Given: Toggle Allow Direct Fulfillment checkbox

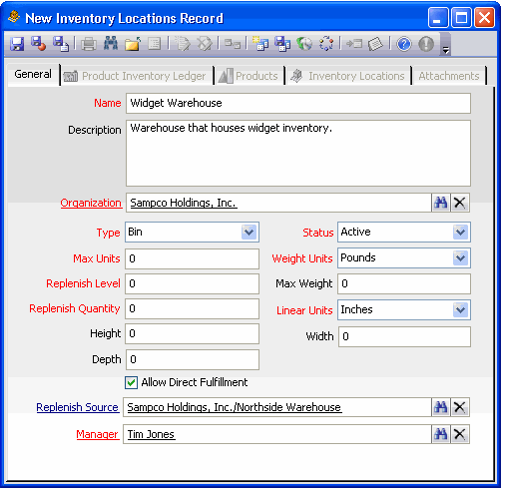Looking at the screenshot, I should tap(131, 382).
